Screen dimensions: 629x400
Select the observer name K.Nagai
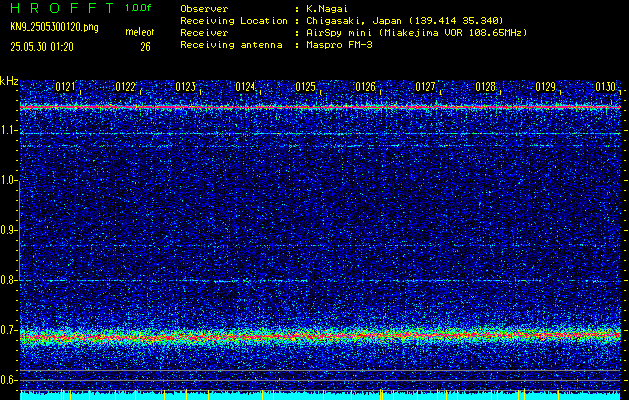327,9
